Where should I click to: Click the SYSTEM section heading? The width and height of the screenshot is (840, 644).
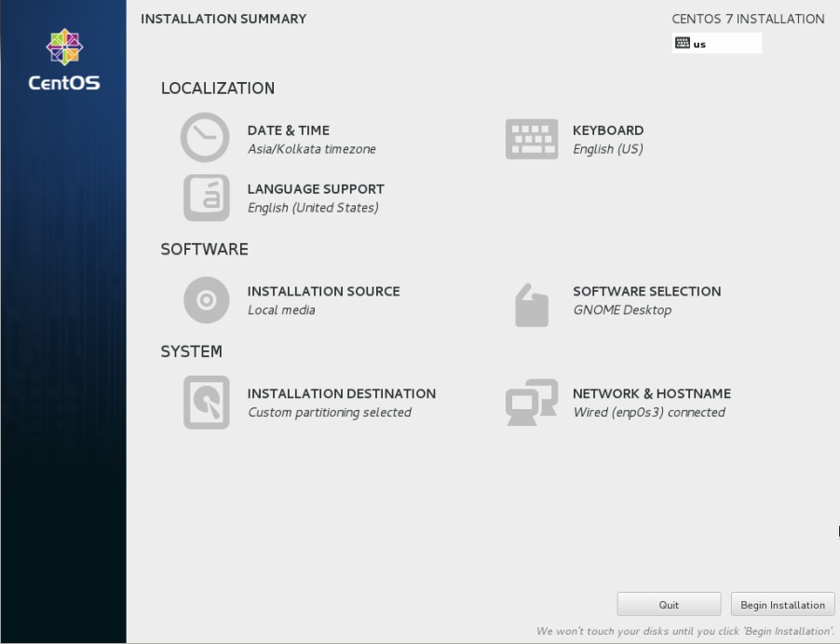pyautogui.click(x=191, y=351)
